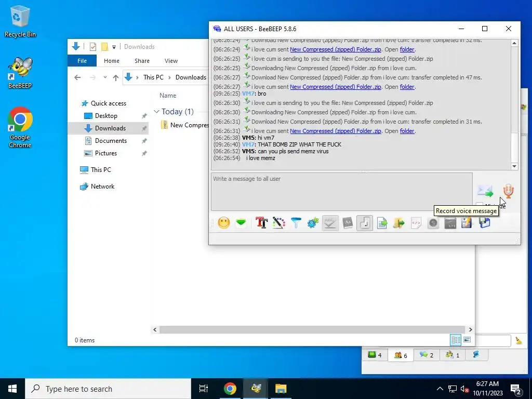The image size is (532, 399).
Task: Click the code snippet page icon
Action: [x=416, y=223]
